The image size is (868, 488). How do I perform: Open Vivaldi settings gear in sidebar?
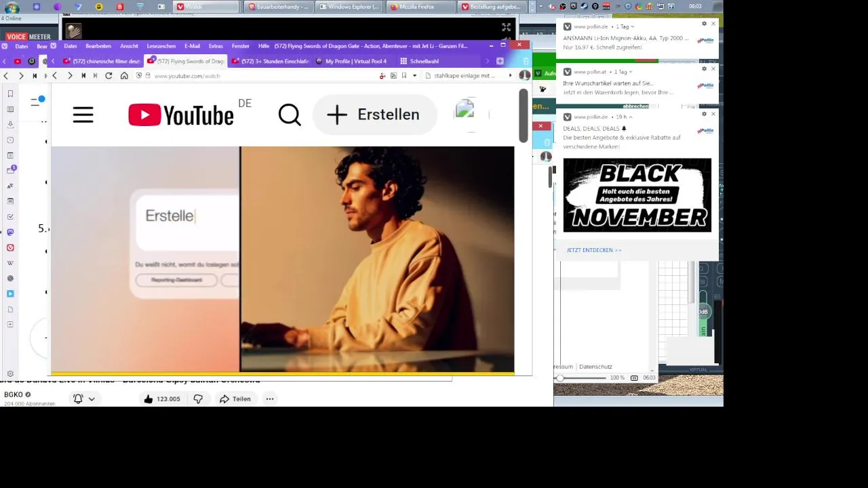pyautogui.click(x=10, y=373)
